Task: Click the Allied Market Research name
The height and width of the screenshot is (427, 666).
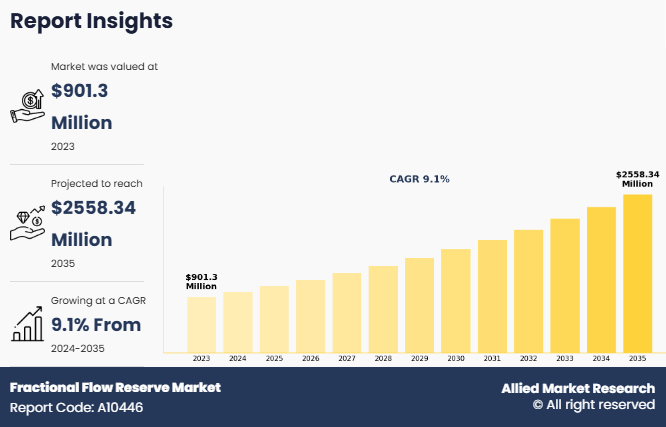Action: tap(578, 388)
